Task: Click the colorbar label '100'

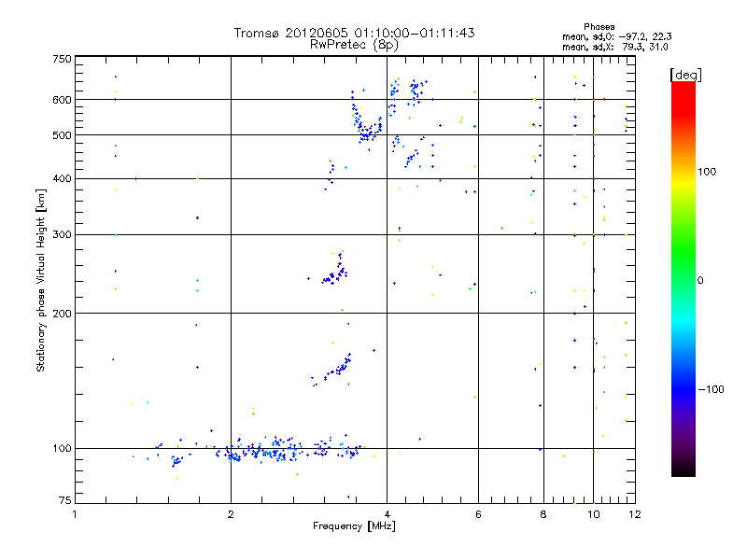Action: tap(707, 172)
